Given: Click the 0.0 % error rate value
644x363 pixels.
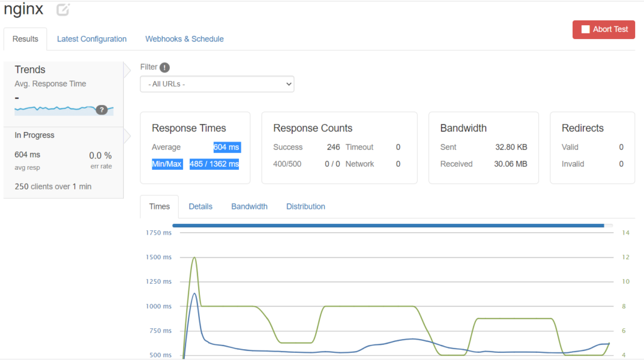Looking at the screenshot, I should click(100, 155).
